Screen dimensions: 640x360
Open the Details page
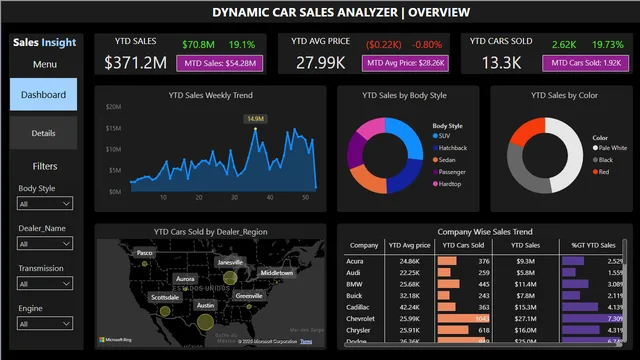(x=43, y=133)
